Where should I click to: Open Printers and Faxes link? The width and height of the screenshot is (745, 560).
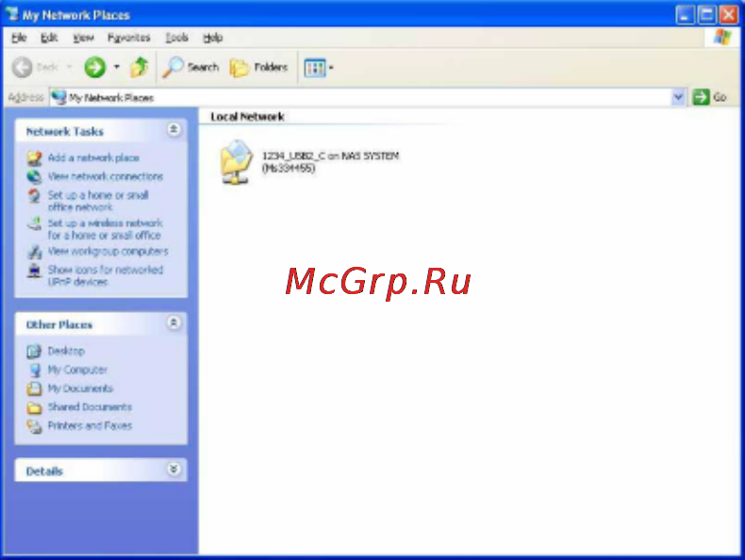(x=90, y=425)
